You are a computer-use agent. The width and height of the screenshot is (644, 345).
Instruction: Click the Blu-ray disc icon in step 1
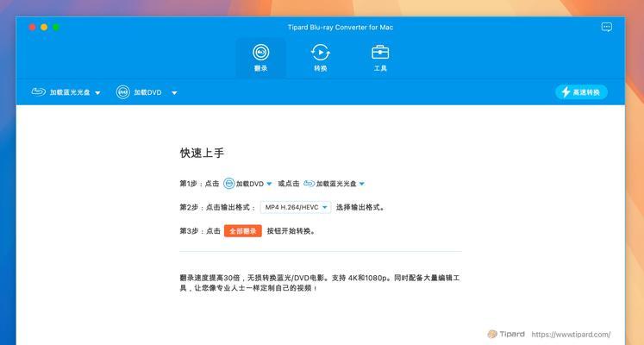tap(309, 183)
